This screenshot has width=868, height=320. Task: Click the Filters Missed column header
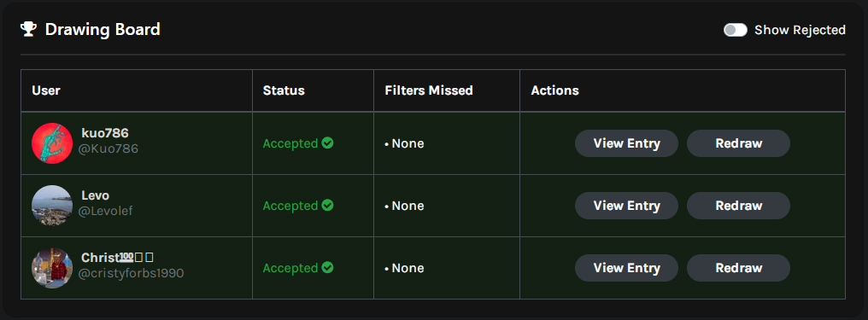tap(429, 90)
